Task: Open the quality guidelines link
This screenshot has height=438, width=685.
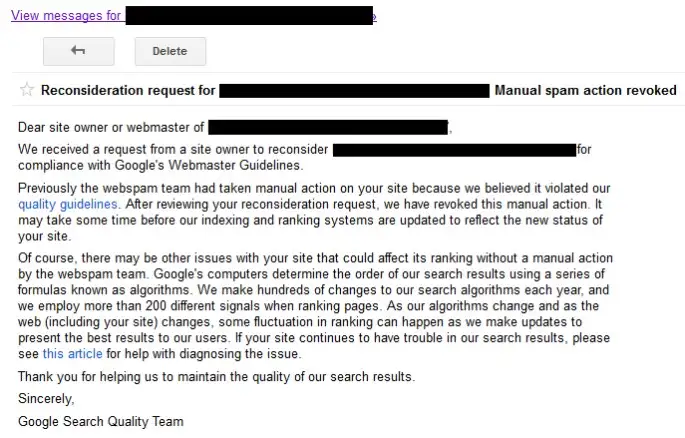Action: (x=68, y=204)
